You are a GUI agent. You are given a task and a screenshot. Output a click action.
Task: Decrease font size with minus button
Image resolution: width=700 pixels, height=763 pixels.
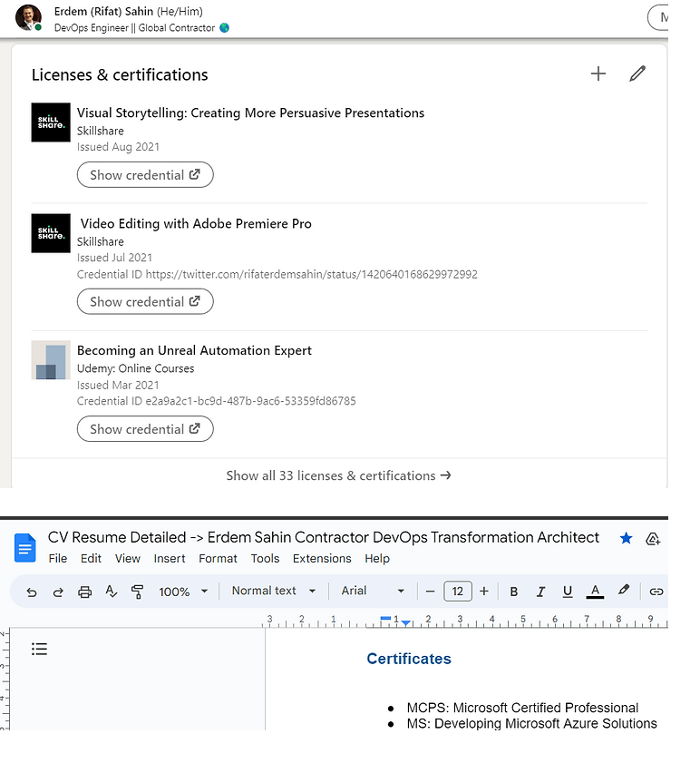430,592
